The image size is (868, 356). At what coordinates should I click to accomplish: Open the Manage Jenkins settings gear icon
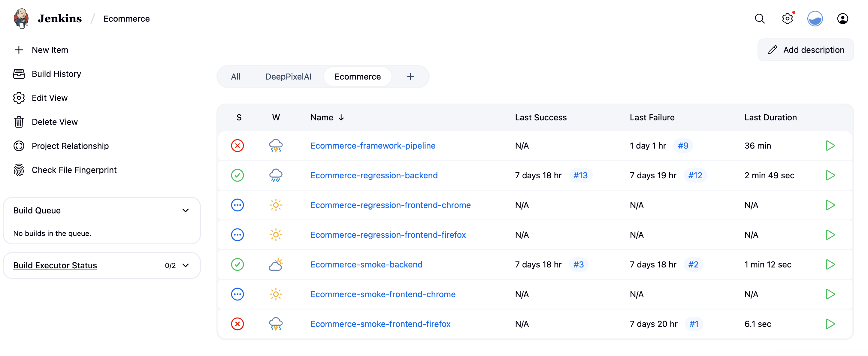click(x=788, y=19)
